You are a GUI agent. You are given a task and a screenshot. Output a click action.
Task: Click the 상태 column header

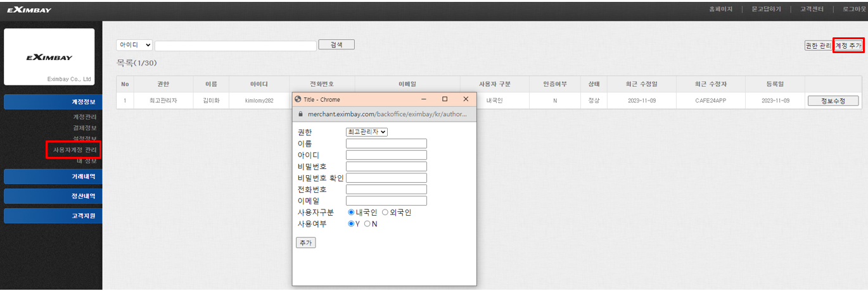tap(594, 84)
